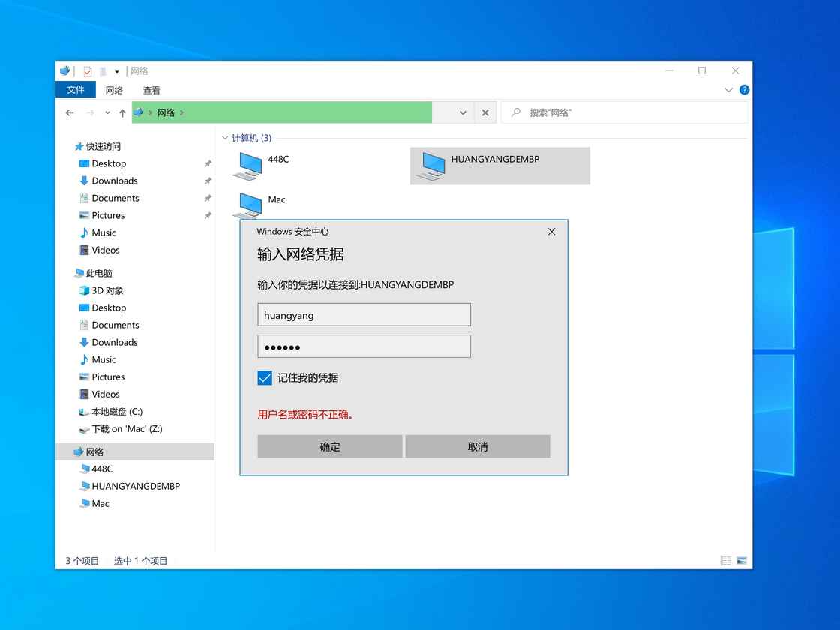Click the new folder quick access icon
Screen dimensions: 840x630
(x=102, y=70)
